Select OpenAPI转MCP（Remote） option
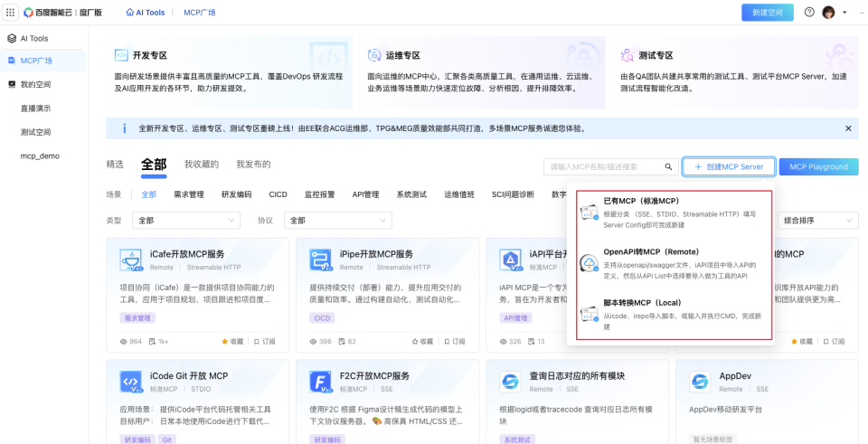868x444 pixels. (x=675, y=263)
